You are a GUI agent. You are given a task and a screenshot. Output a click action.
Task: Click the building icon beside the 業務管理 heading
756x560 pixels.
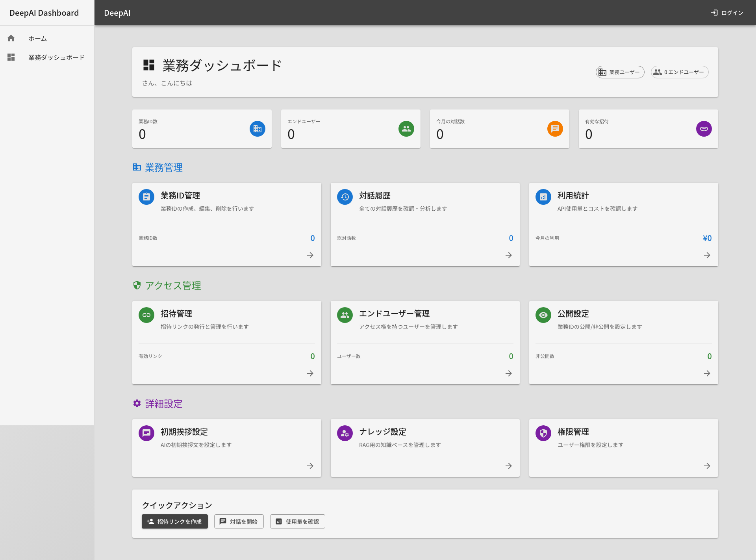(x=137, y=167)
